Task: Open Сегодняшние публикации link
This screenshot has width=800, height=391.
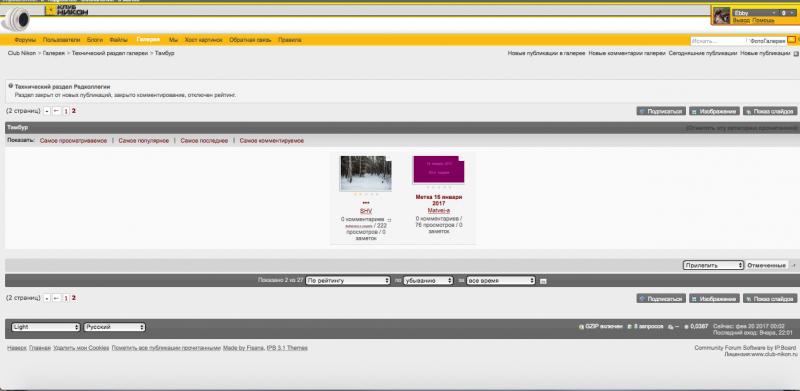Action: coord(703,53)
